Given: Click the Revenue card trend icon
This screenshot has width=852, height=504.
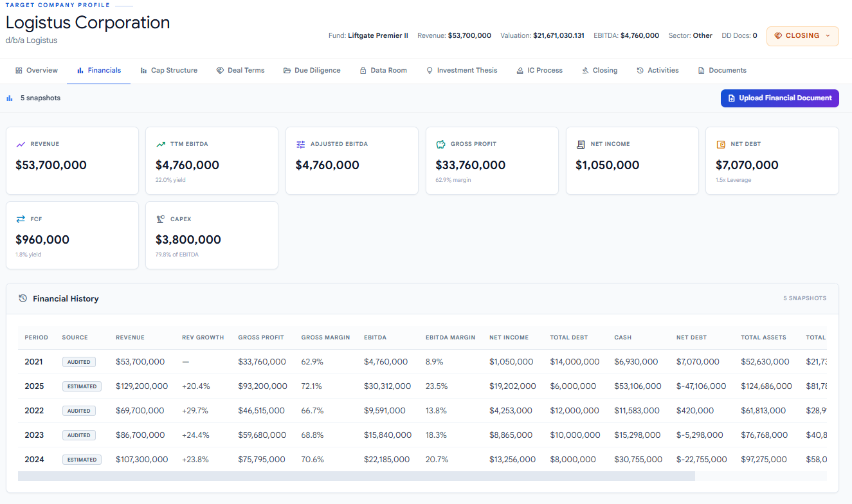Looking at the screenshot, I should 21,145.
